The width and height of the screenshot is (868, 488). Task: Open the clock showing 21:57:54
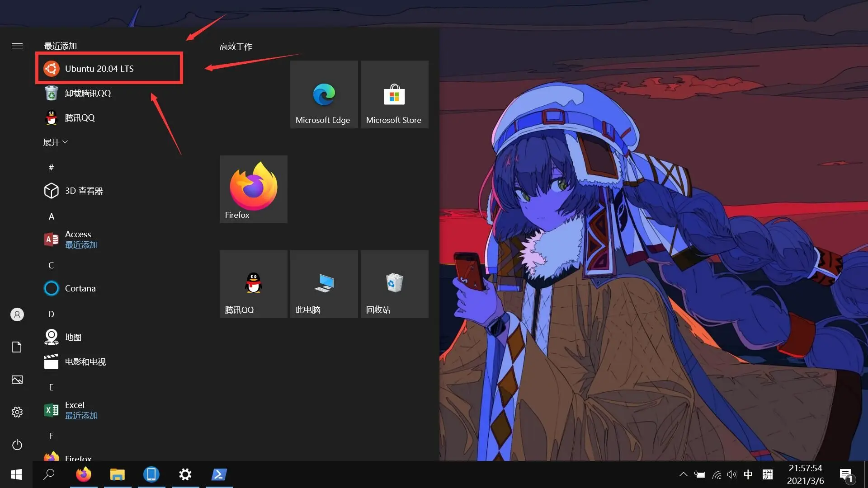coord(806,474)
